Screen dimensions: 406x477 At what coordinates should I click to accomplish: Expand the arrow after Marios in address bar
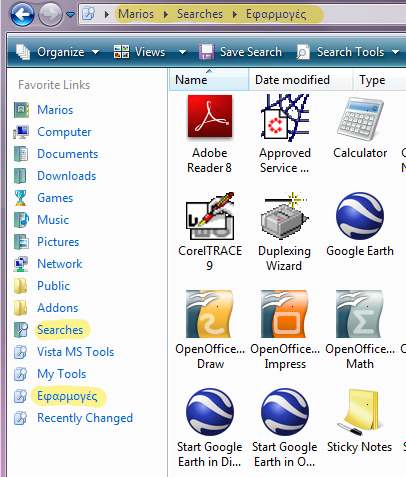(166, 14)
